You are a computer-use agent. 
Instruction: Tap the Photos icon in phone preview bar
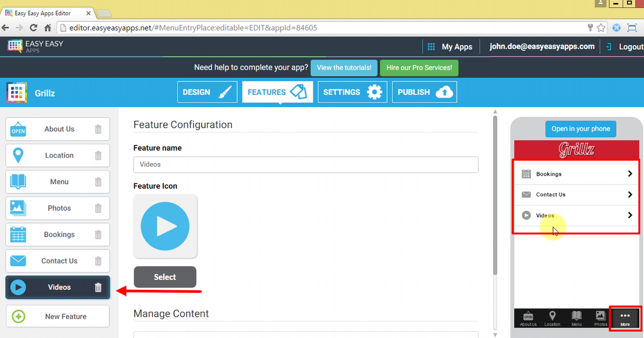601,318
